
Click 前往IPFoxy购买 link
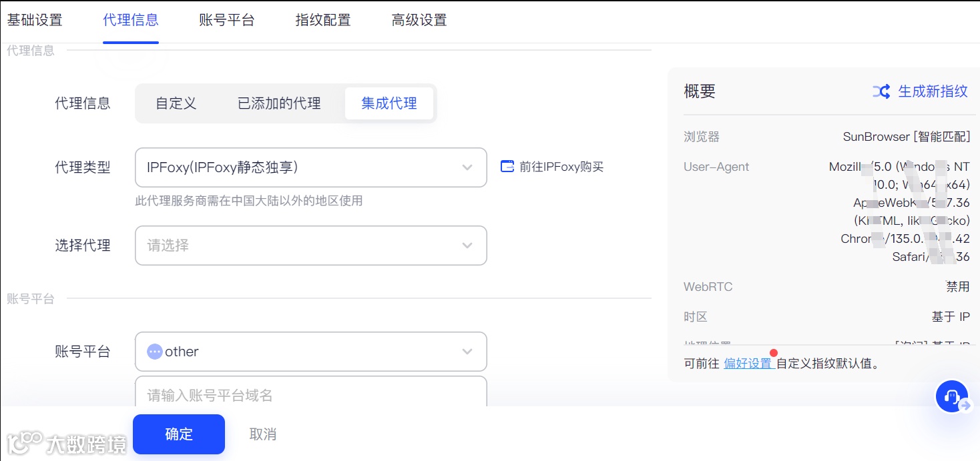pos(561,167)
